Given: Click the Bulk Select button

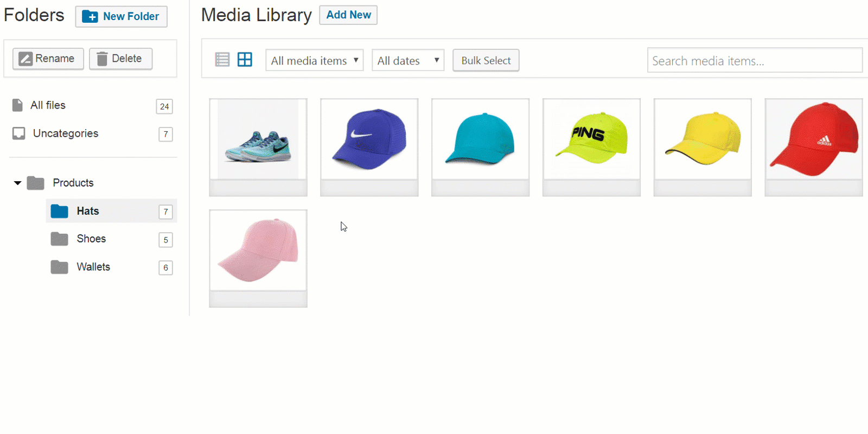Looking at the screenshot, I should (486, 60).
